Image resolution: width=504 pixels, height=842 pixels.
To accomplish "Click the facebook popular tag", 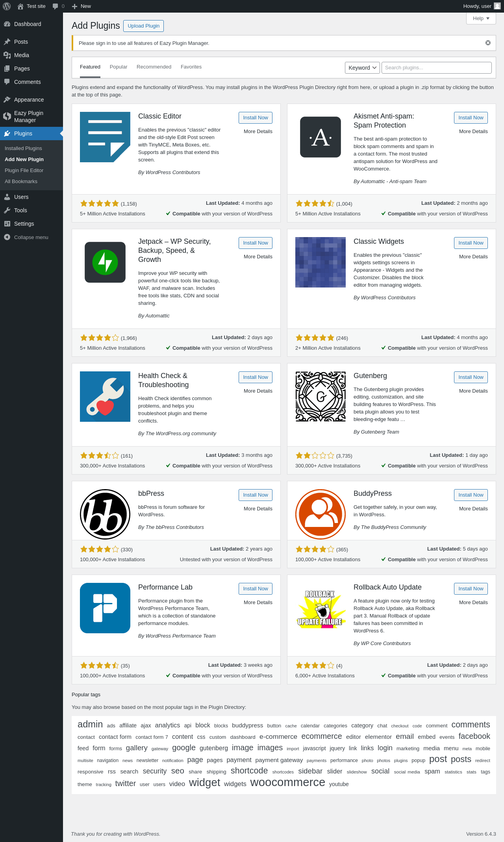I will (474, 736).
